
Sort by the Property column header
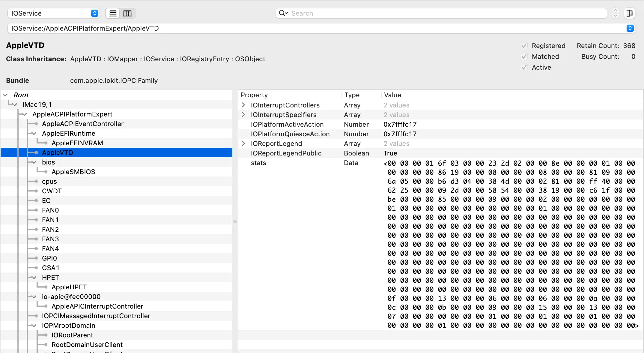(x=290, y=95)
